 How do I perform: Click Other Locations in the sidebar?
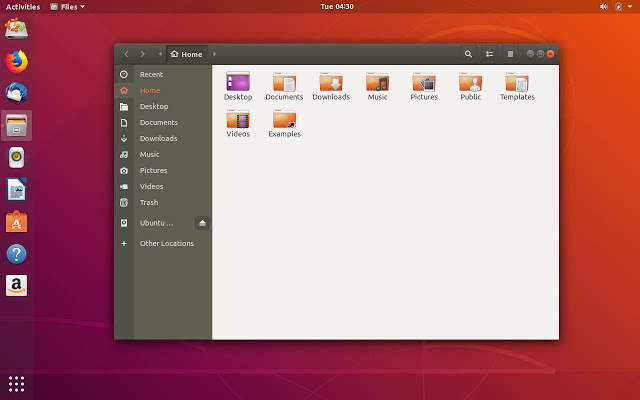(x=166, y=243)
